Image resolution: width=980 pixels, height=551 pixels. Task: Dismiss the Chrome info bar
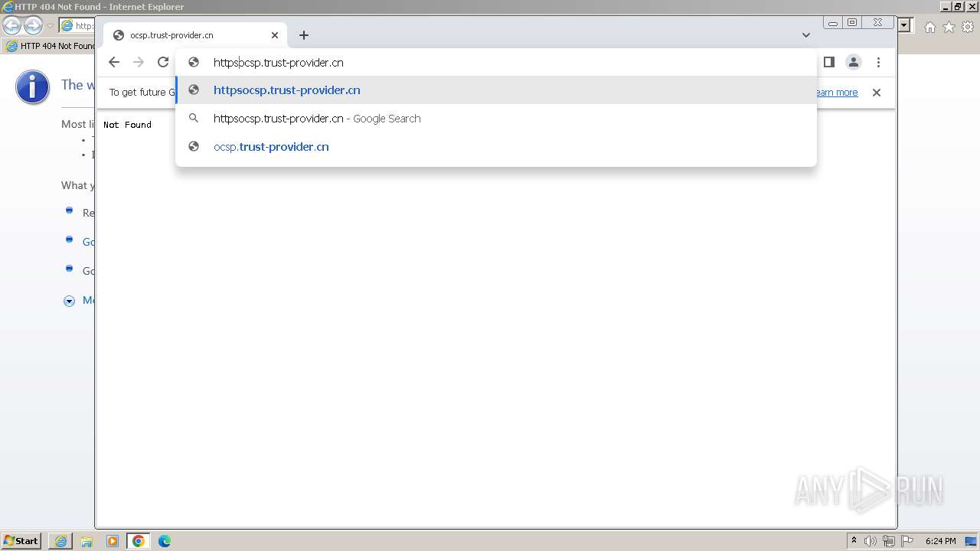coord(877,93)
